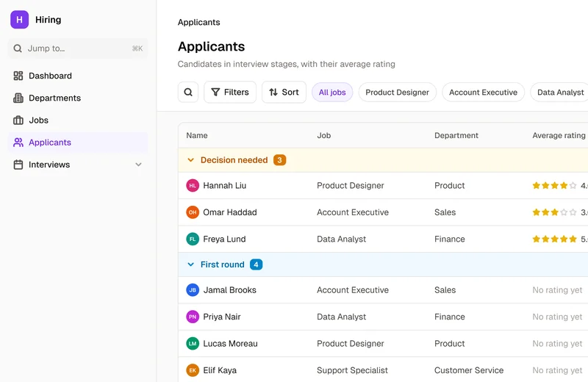Open the Dashboard icon in sidebar
This screenshot has height=382, width=588.
click(18, 76)
